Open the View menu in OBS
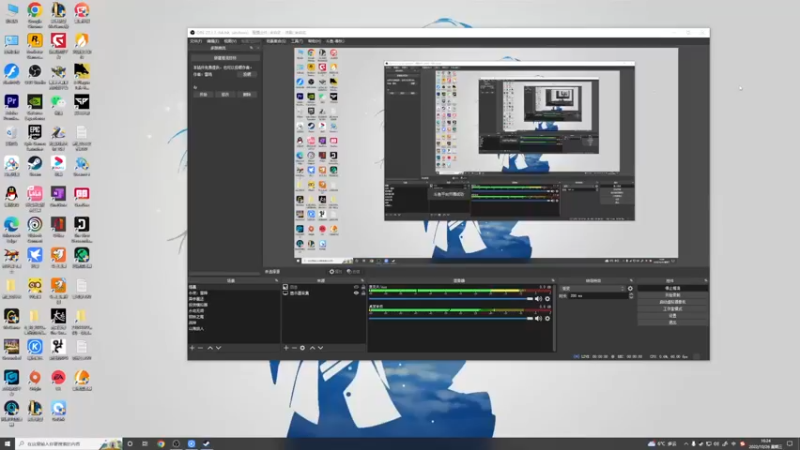 [x=230, y=41]
